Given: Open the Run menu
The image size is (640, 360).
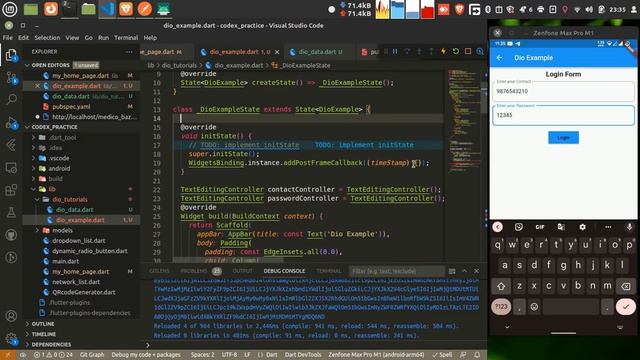Looking at the screenshot, I should click(x=103, y=38).
